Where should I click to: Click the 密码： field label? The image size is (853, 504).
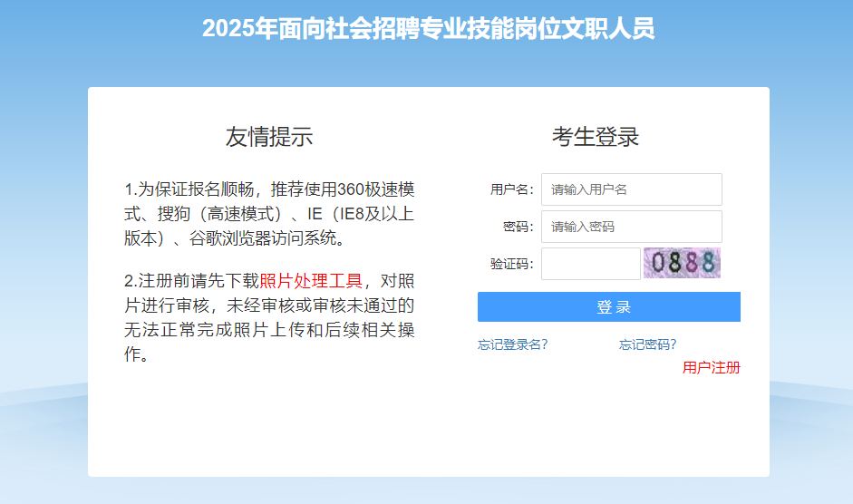tap(518, 227)
